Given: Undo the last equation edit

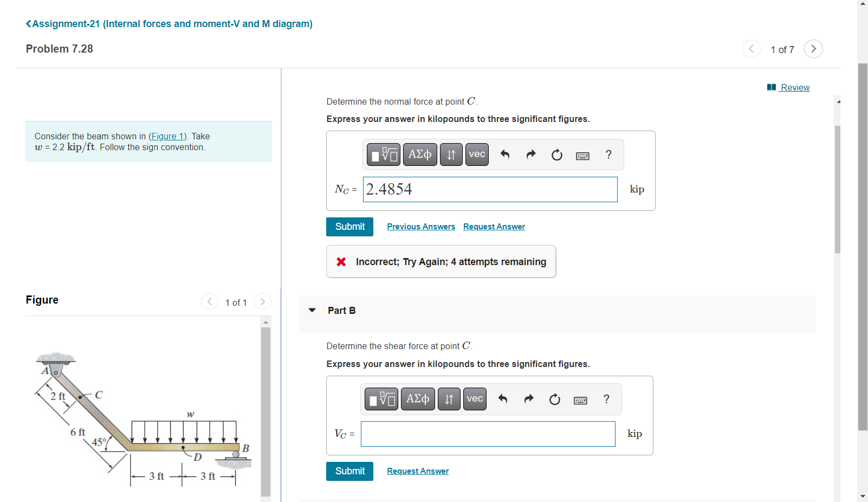Looking at the screenshot, I should [504, 155].
